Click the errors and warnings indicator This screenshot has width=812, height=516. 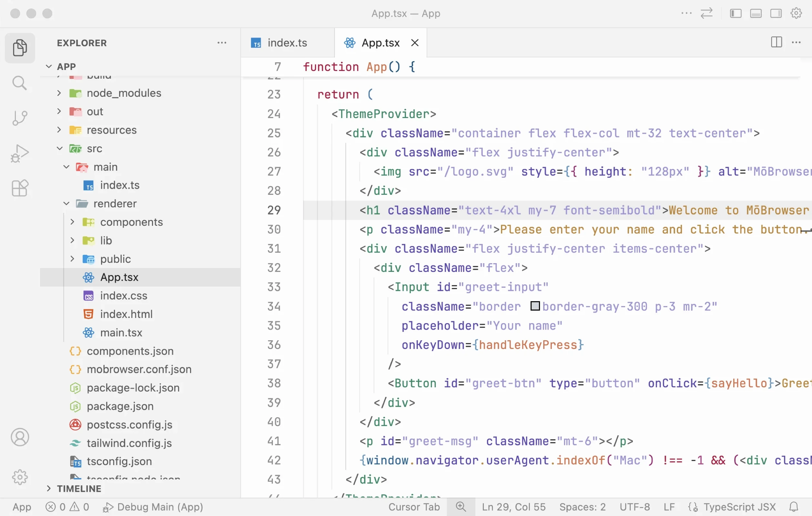pyautogui.click(x=67, y=507)
